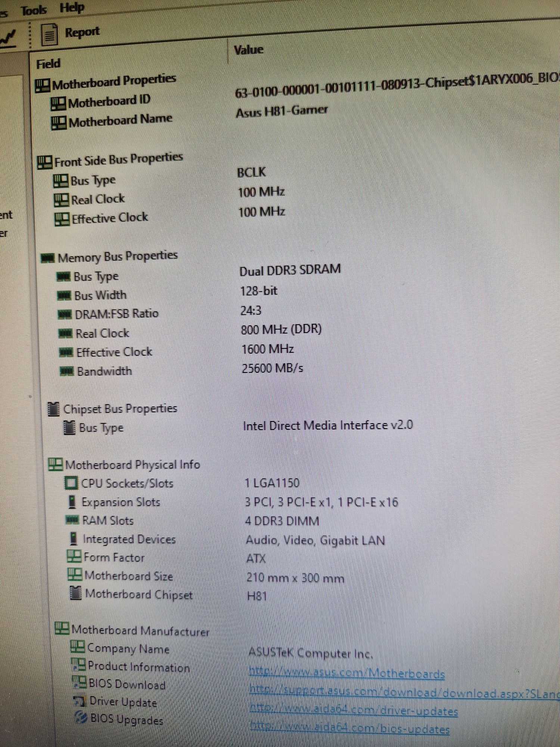
Task: Open the aida64 driver-updates link
Action: pos(354,710)
